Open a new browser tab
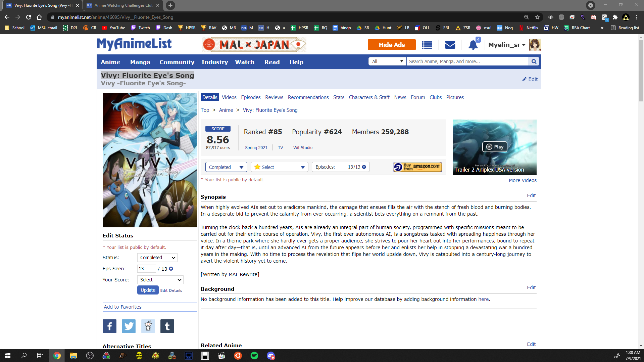 click(x=170, y=5)
